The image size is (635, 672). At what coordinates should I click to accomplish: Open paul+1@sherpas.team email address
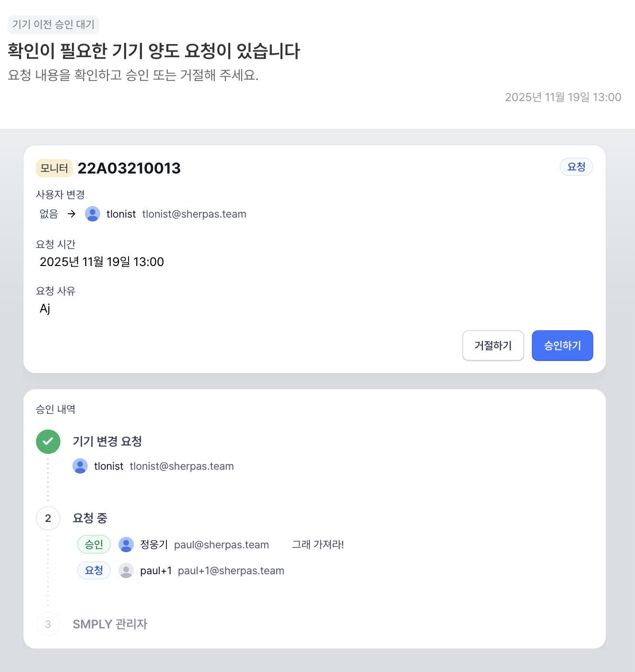point(231,571)
